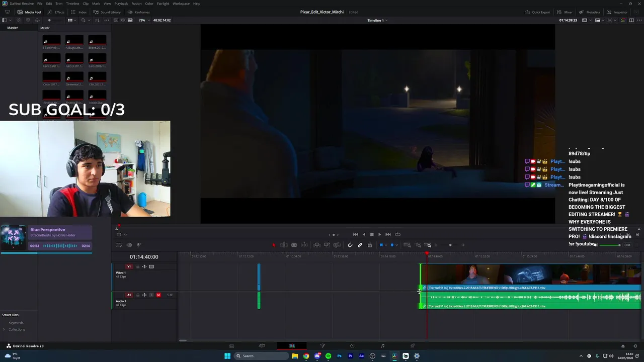Open project home icon at bottom right

pos(623,346)
